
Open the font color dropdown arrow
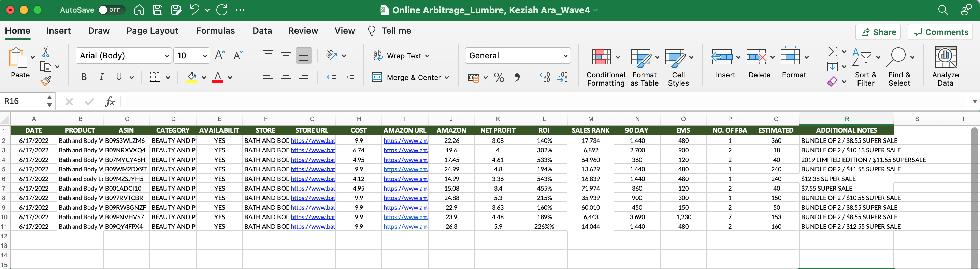[x=230, y=77]
